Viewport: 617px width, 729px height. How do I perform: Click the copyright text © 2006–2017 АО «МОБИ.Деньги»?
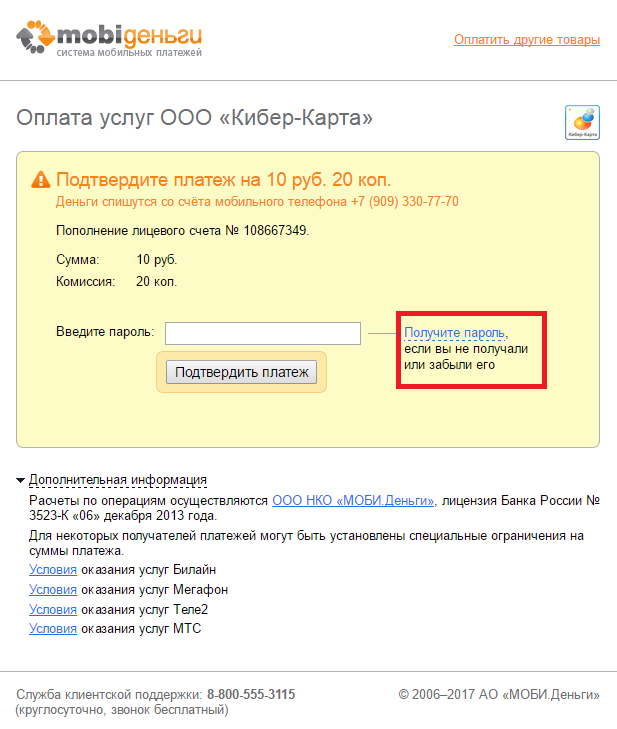coord(499,695)
